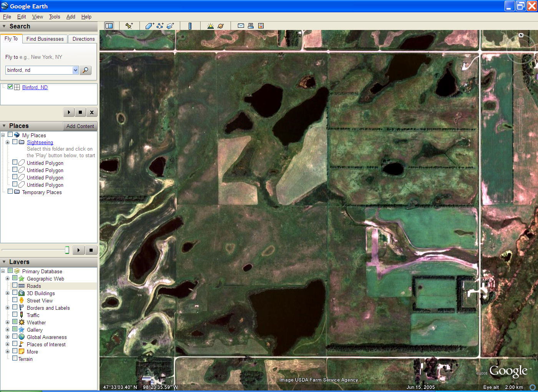Add a placemark with the pushpin icon

coord(129,26)
